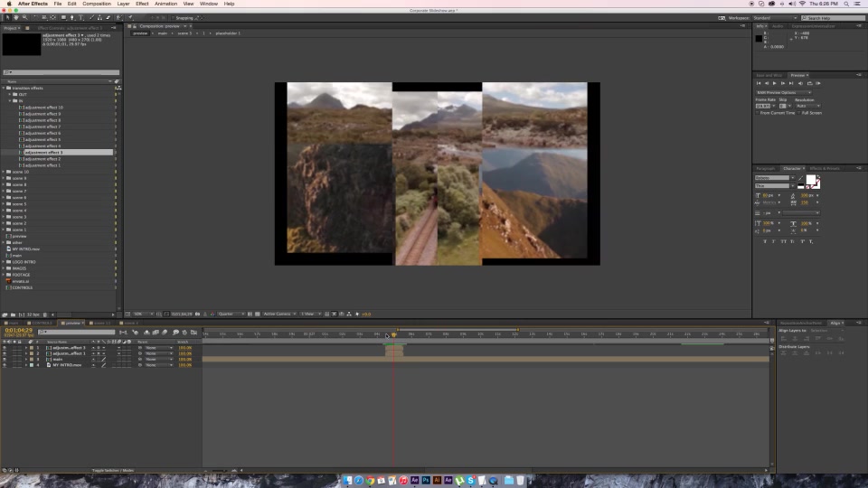Open the 1 View layout dropdown
Screen dimensions: 868x488
[x=310, y=314]
